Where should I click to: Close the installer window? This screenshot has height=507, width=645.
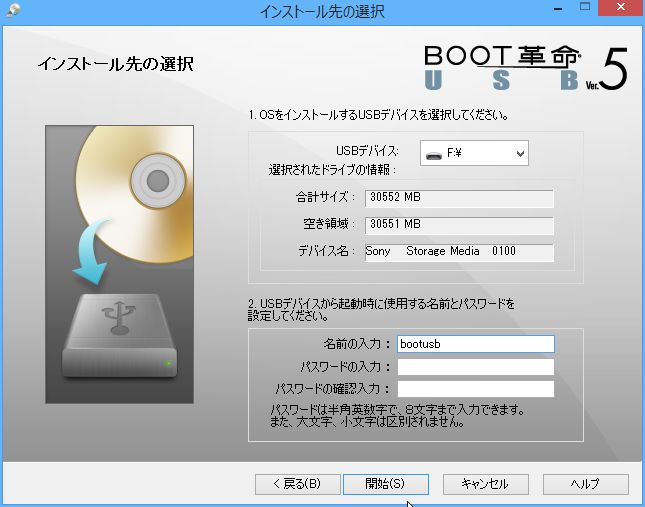[621, 7]
